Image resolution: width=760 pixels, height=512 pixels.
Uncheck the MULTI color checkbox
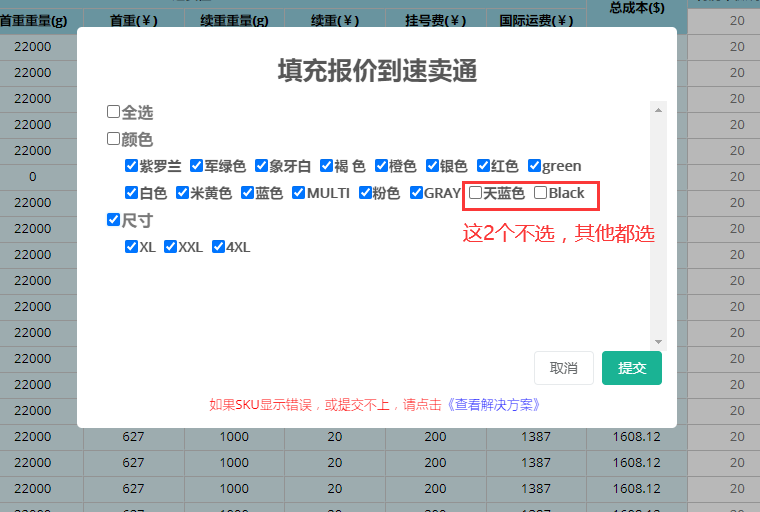[x=299, y=193]
